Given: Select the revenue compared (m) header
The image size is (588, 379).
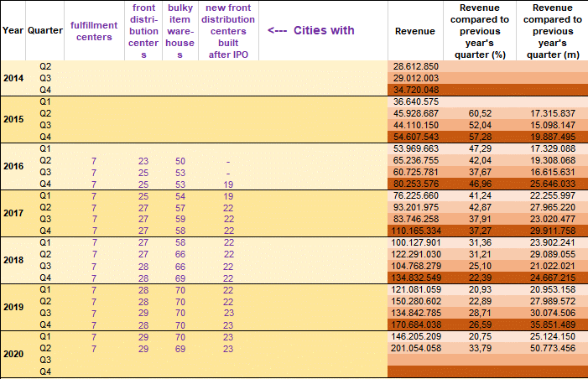Looking at the screenshot, I should point(553,31).
